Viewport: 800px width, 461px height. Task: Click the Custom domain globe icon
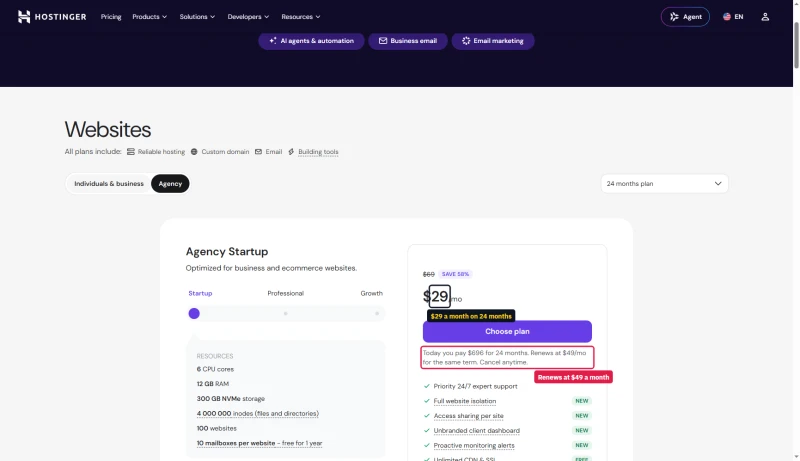(194, 151)
